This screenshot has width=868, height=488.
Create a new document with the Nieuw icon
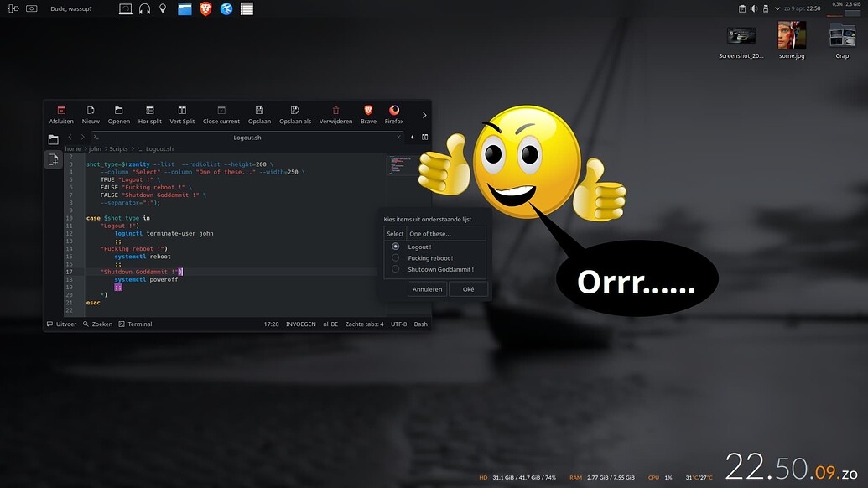point(90,113)
